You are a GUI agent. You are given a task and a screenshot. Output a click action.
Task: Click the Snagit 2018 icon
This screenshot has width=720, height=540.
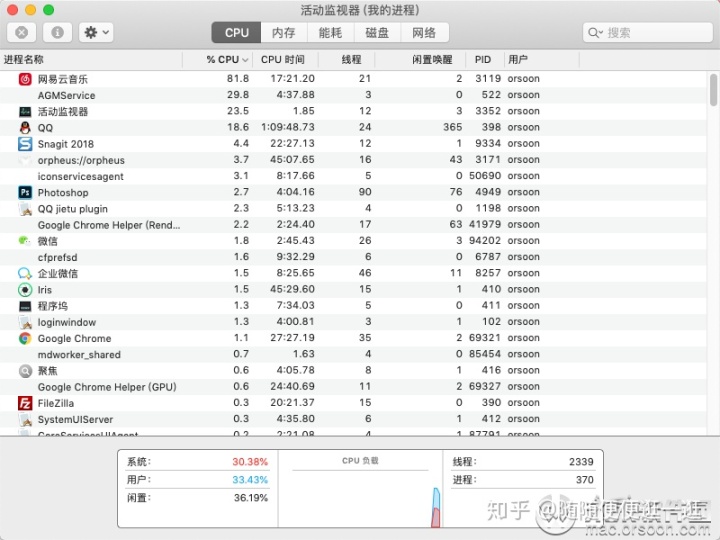[x=25, y=144]
